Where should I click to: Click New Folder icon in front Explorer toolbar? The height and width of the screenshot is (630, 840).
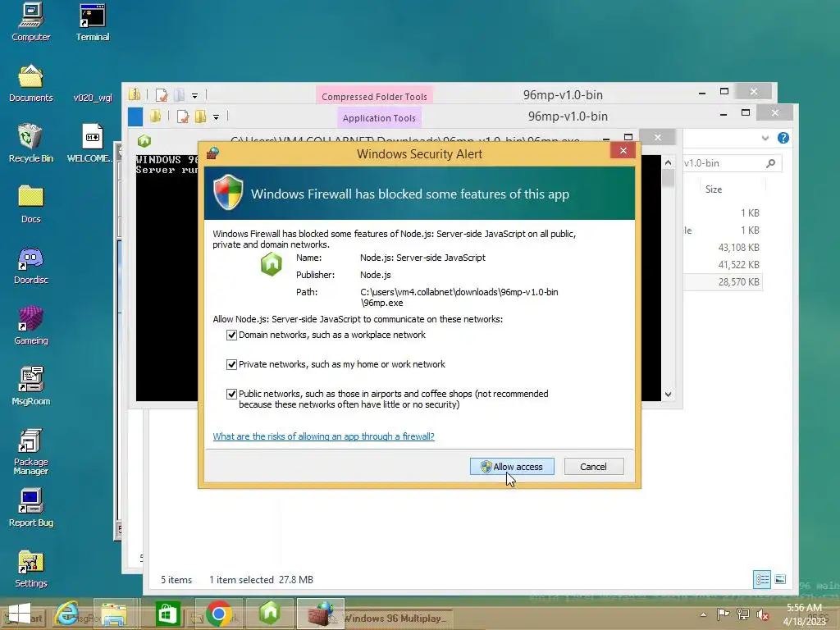tap(200, 116)
